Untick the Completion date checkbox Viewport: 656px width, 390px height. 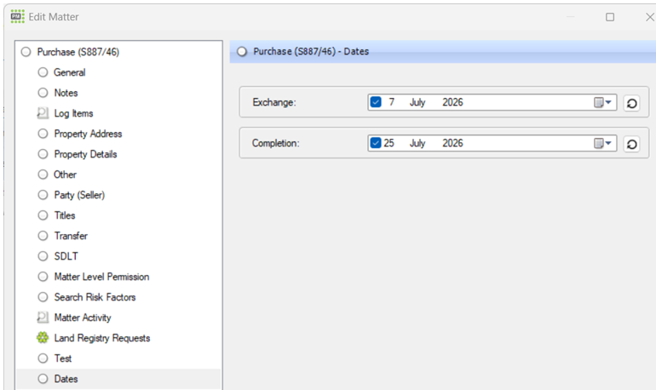point(376,143)
